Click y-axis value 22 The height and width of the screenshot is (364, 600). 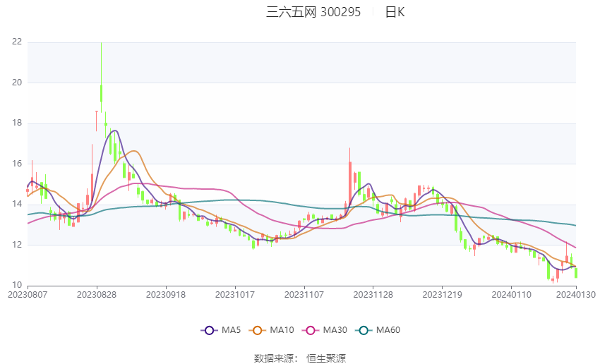coord(17,42)
